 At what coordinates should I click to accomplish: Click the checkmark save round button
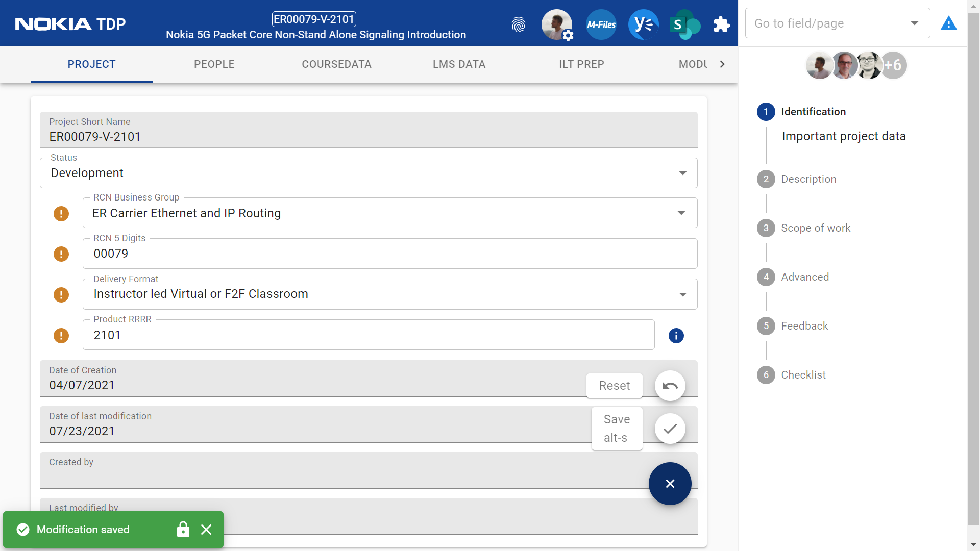point(670,429)
